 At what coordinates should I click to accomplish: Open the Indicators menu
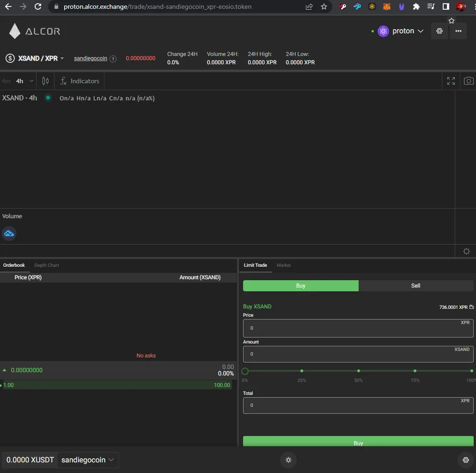pos(80,81)
